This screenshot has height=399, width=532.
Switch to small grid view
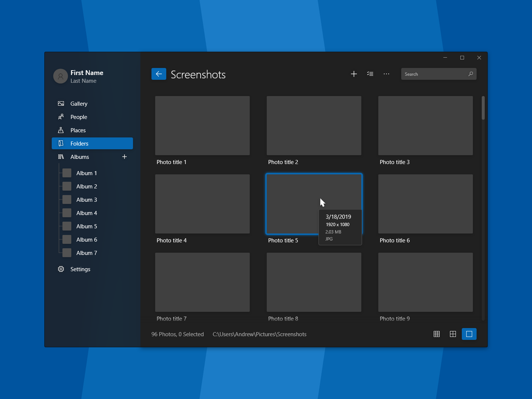point(437,334)
